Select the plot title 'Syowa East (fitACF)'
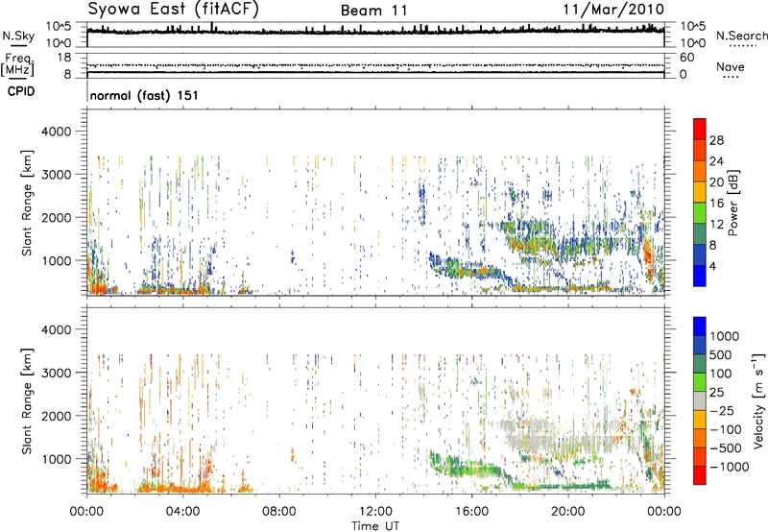Viewport: 768px width, 532px height. click(174, 10)
